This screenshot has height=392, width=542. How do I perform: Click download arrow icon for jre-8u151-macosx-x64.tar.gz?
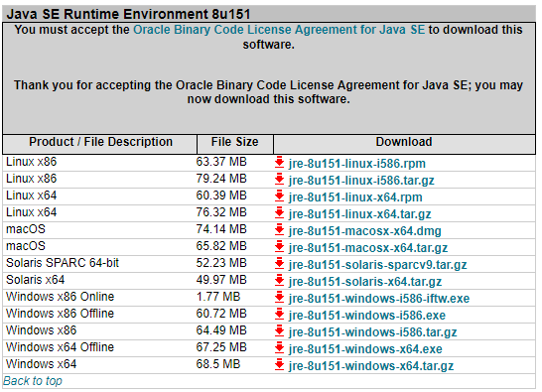[x=279, y=247]
